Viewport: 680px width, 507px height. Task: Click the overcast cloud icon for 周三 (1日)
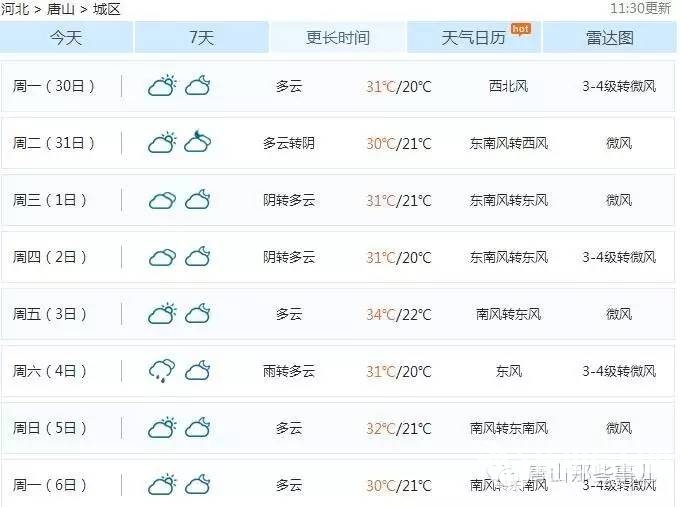point(162,200)
